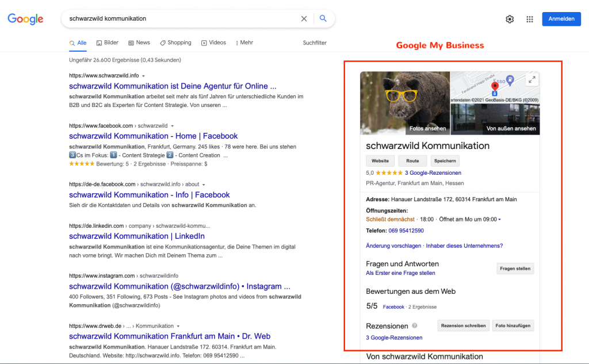Click 'Von schwarzwild Kommunikation' heading
The height and width of the screenshot is (364, 589).
pyautogui.click(x=424, y=357)
